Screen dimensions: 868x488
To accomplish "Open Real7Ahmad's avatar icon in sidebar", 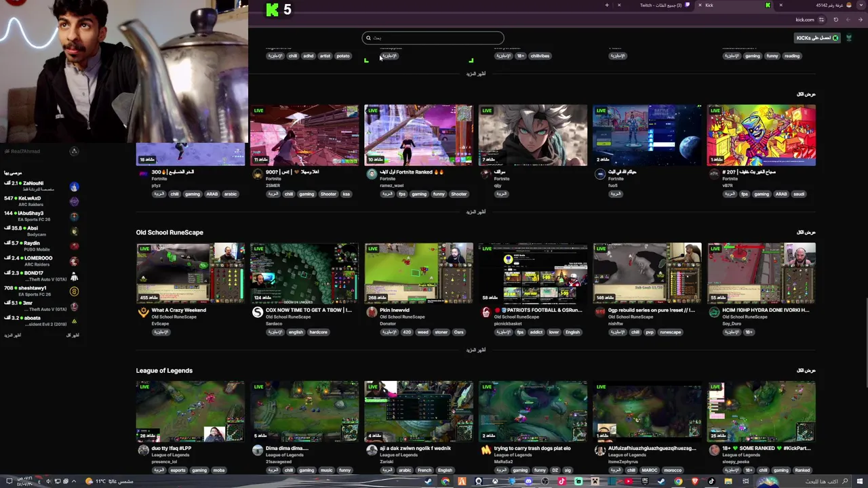I will tap(74, 151).
